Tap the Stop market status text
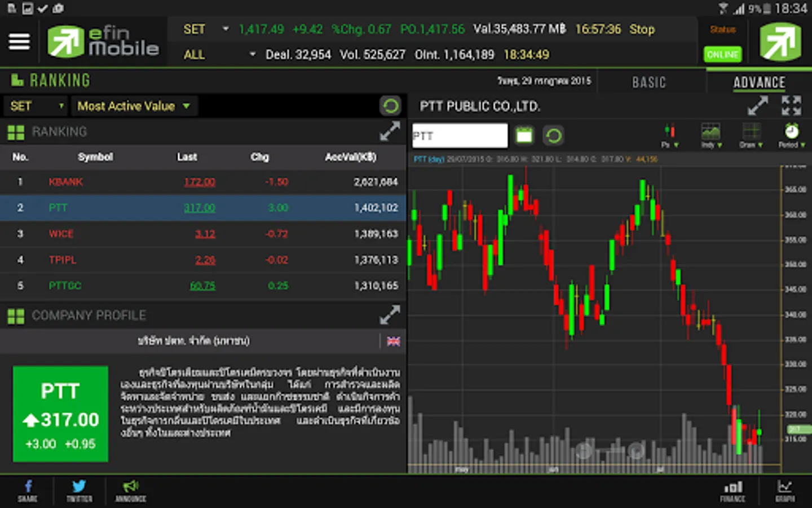812x508 pixels. pos(642,29)
